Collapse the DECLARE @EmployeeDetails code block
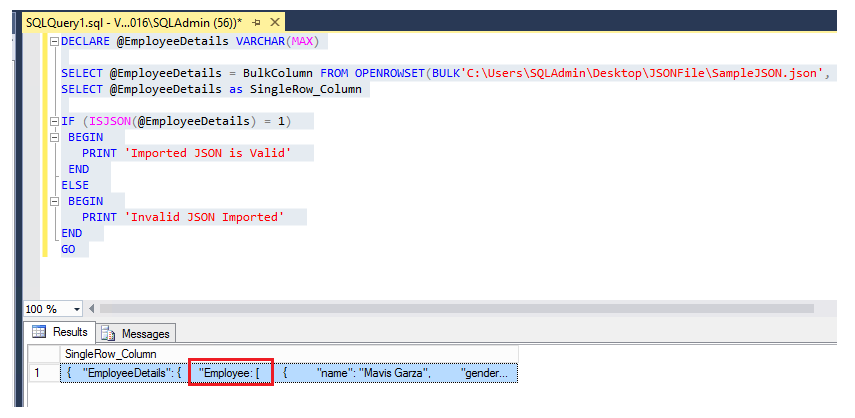The height and width of the screenshot is (418, 855). [54, 41]
